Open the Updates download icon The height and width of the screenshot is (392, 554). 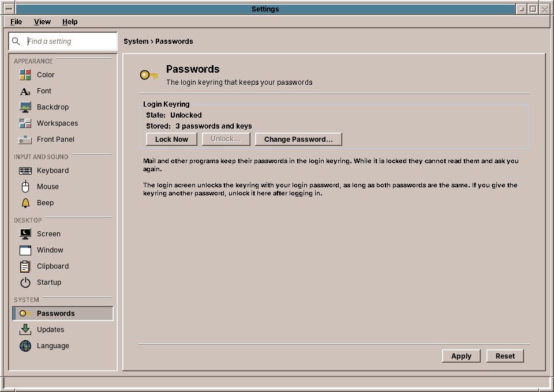pos(25,330)
